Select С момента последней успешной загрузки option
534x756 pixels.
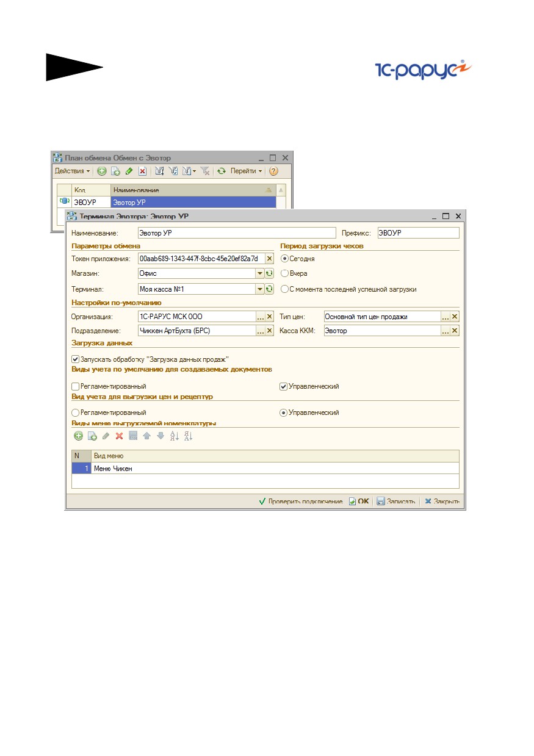click(284, 289)
